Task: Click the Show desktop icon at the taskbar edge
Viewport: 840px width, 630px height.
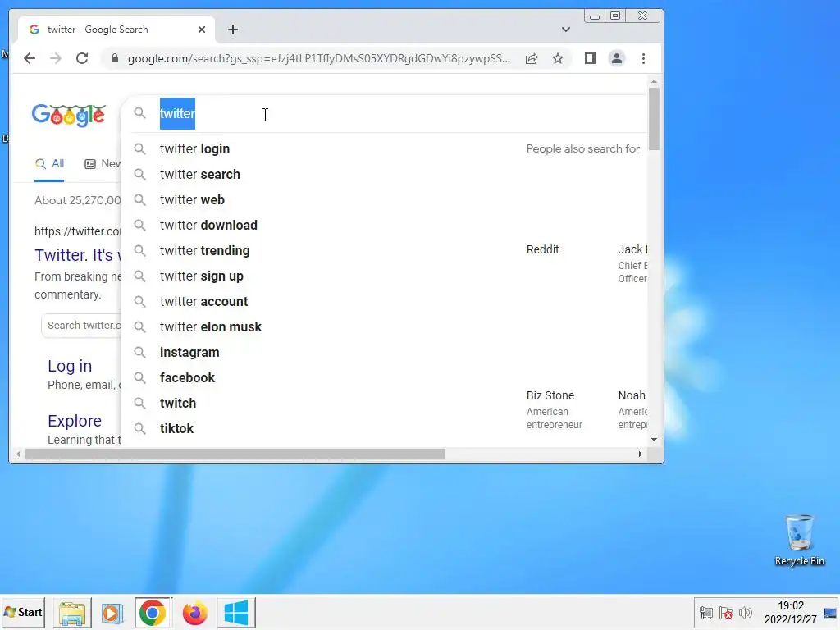Action: click(830, 613)
